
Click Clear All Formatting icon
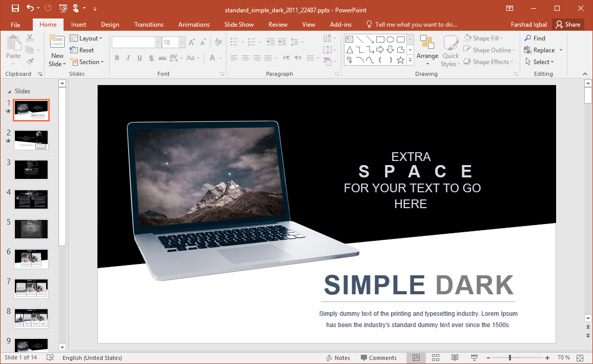[x=218, y=42]
